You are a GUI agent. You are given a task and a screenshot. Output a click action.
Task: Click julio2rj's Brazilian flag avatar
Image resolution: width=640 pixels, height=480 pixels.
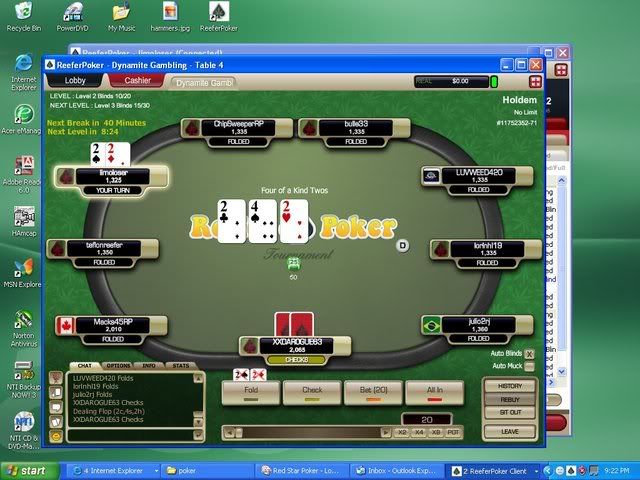[431, 325]
